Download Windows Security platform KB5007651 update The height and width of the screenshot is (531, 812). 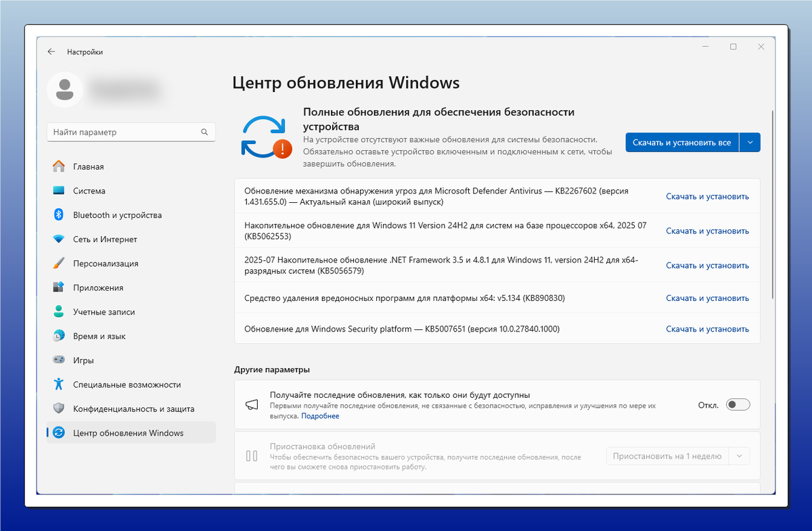click(x=707, y=329)
